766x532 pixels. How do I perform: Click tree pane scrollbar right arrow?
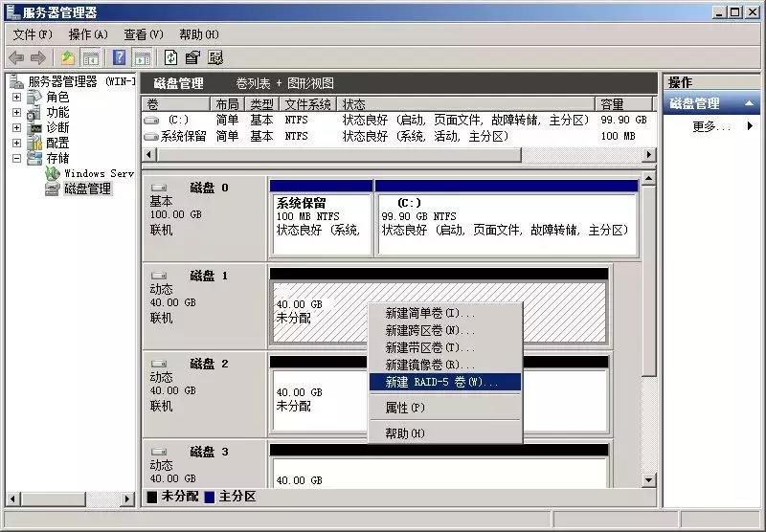tap(127, 499)
